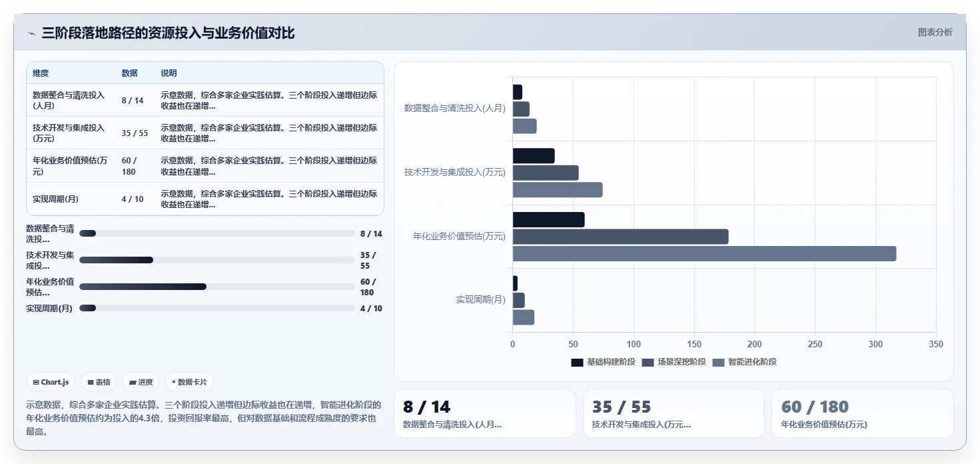Click the lightest 数据整合与清洗投入 chart bar
980x464 pixels.
[x=524, y=126]
